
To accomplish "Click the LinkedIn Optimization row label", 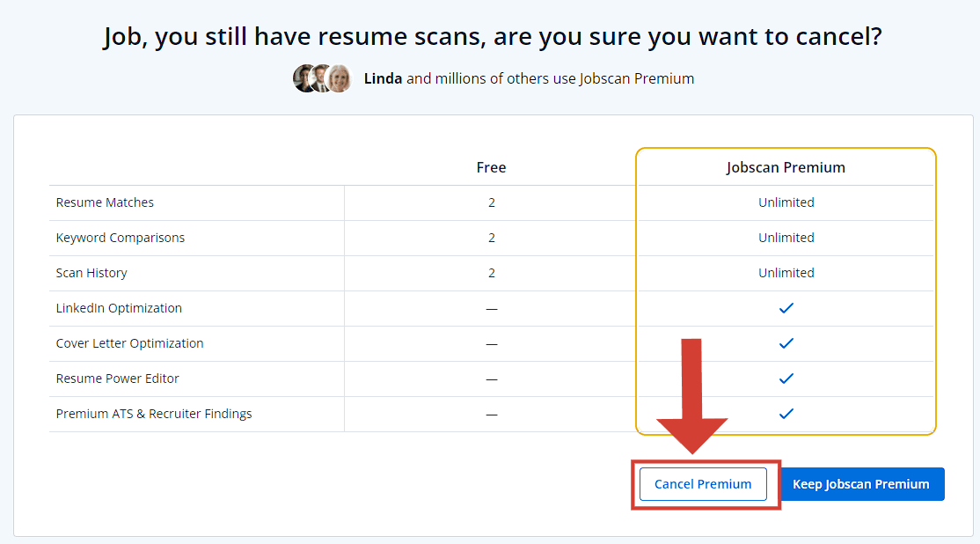I will click(119, 308).
